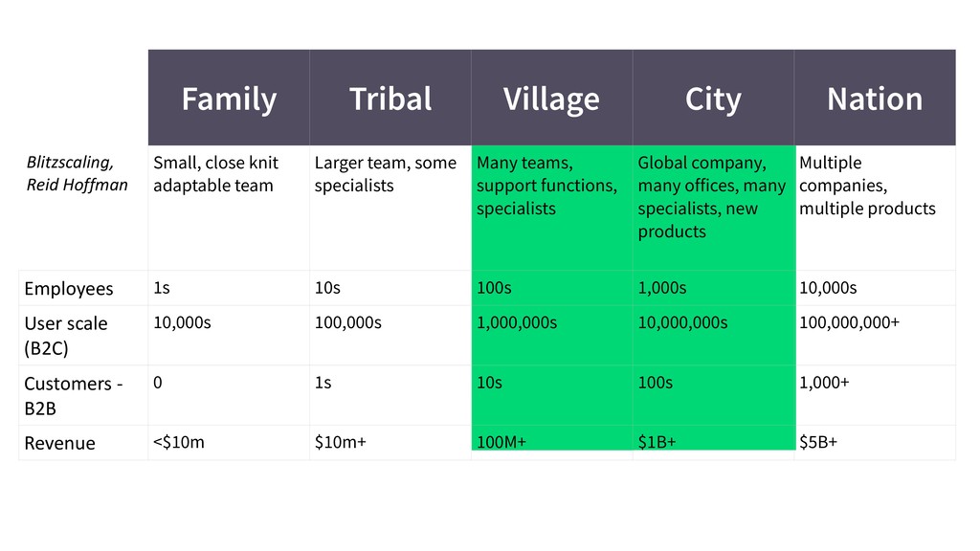Select the green Village description cell
Image resolution: width=980 pixels, height=551 pixels.
point(552,208)
